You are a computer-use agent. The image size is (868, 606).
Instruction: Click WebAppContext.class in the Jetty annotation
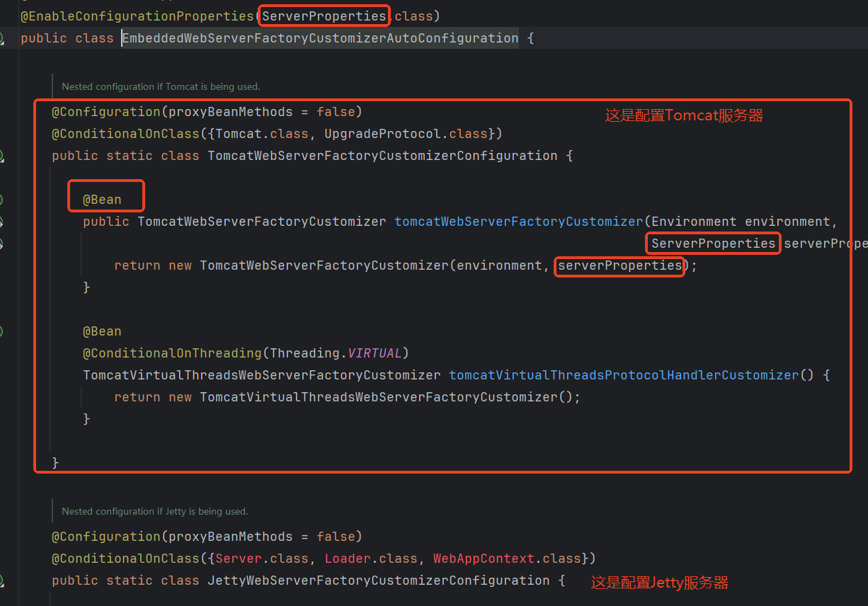(507, 559)
